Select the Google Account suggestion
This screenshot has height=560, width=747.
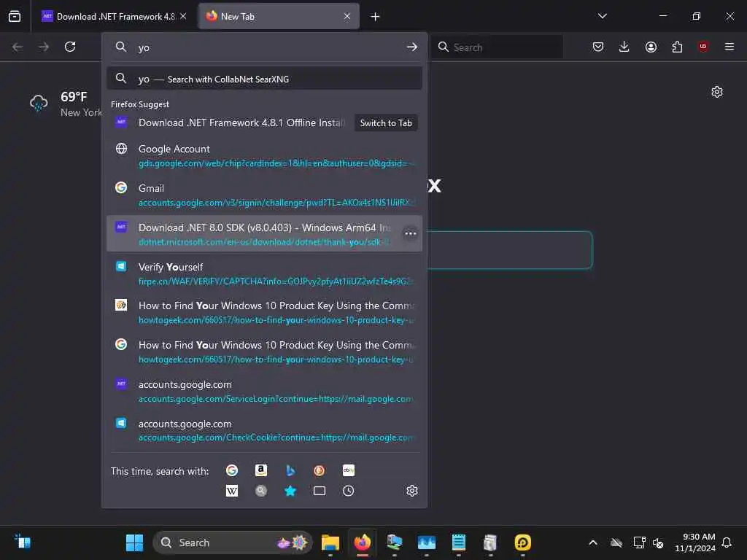click(264, 155)
